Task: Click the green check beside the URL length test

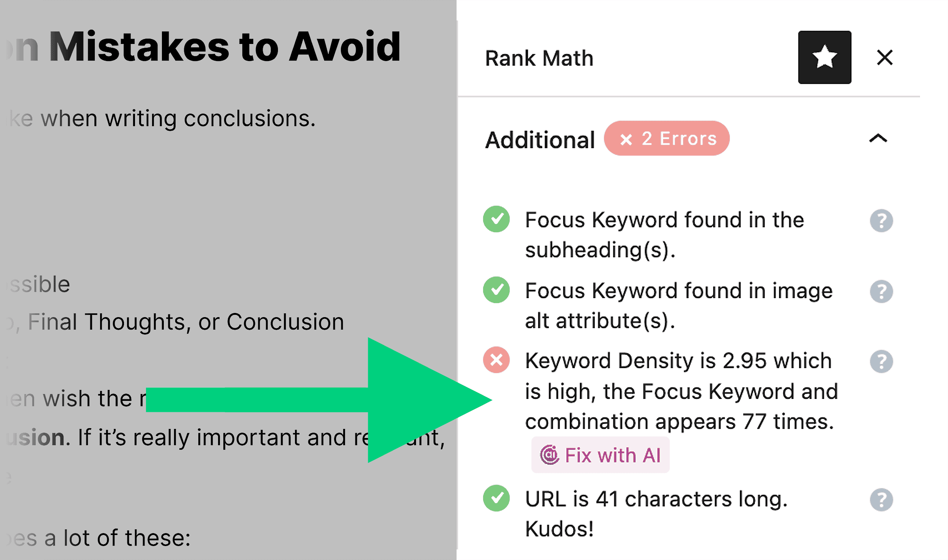Action: (496, 499)
